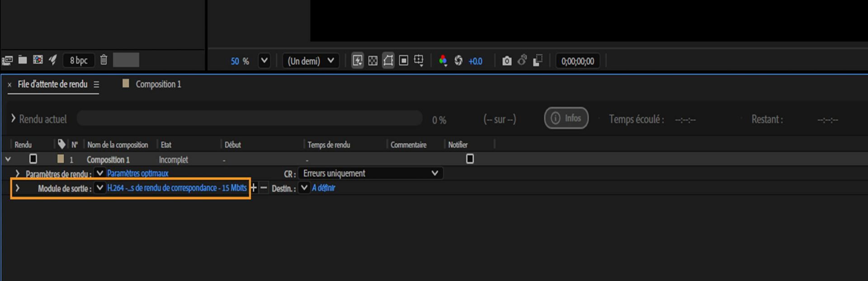Toggle the Region of Interest icon

[404, 61]
